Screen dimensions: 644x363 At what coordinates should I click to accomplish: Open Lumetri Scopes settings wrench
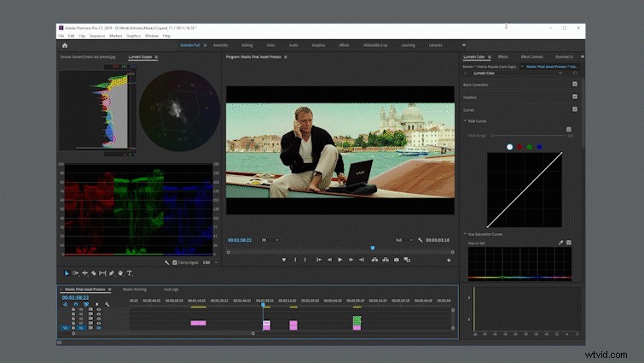[x=166, y=262]
